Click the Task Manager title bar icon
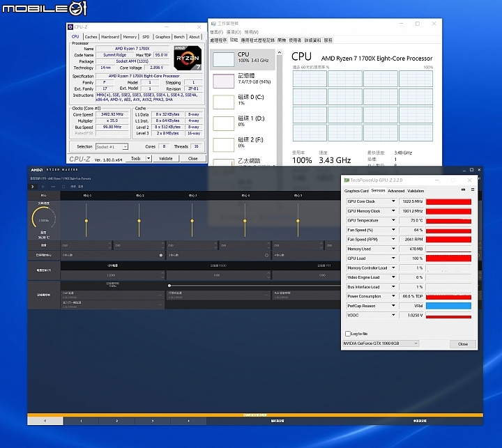Image resolution: width=502 pixels, height=448 pixels. point(213,24)
